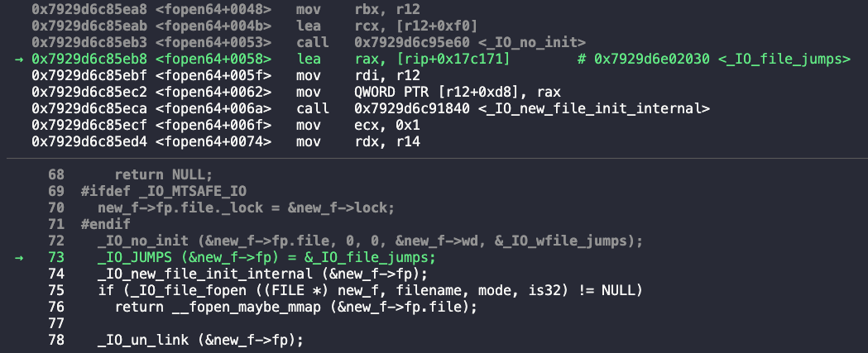Click the fopen64+0048 offset label
The width and height of the screenshot is (868, 353).
[x=213, y=9]
